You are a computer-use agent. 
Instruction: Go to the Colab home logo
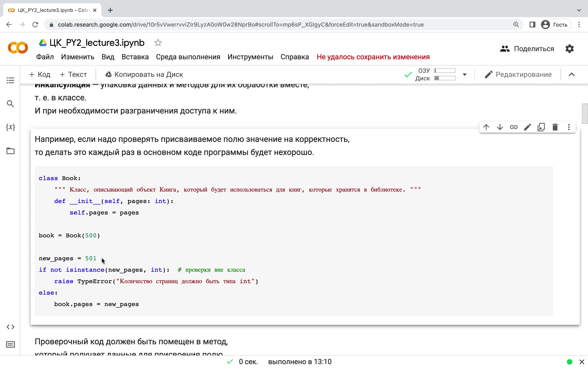18,47
